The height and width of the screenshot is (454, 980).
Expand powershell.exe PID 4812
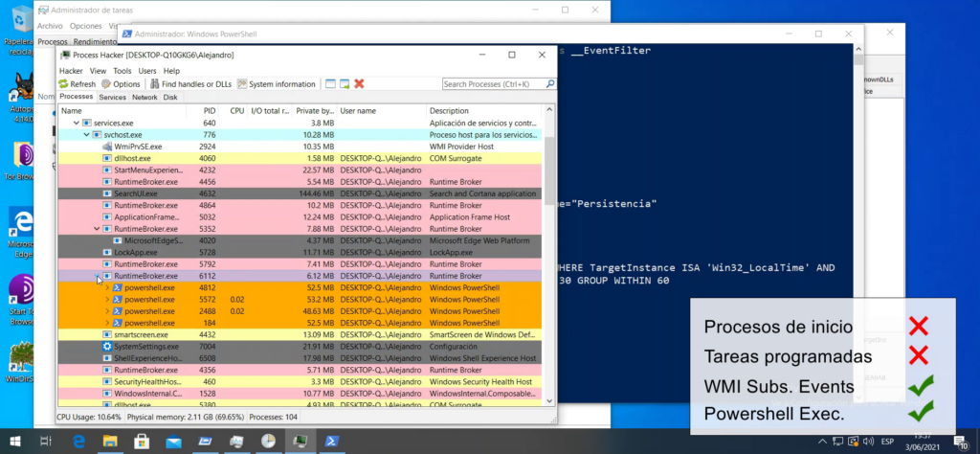click(107, 287)
